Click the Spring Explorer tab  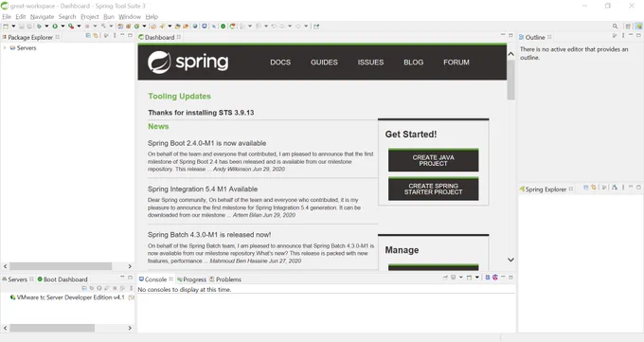click(x=546, y=189)
